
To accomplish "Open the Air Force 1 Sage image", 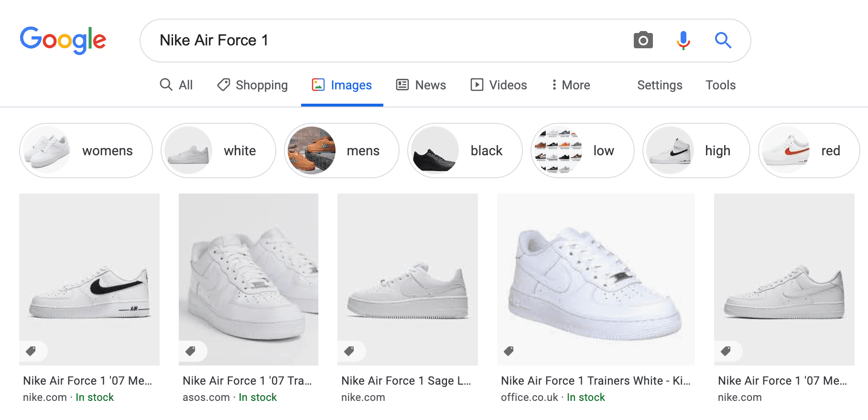I will [x=408, y=280].
